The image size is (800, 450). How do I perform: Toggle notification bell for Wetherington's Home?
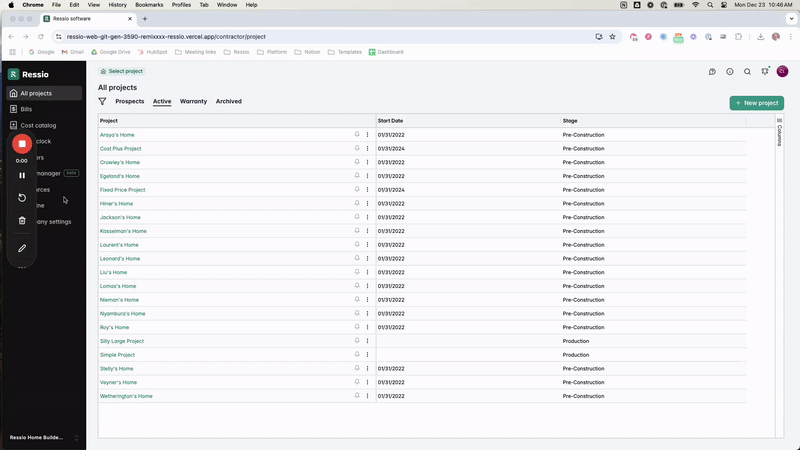357,396
